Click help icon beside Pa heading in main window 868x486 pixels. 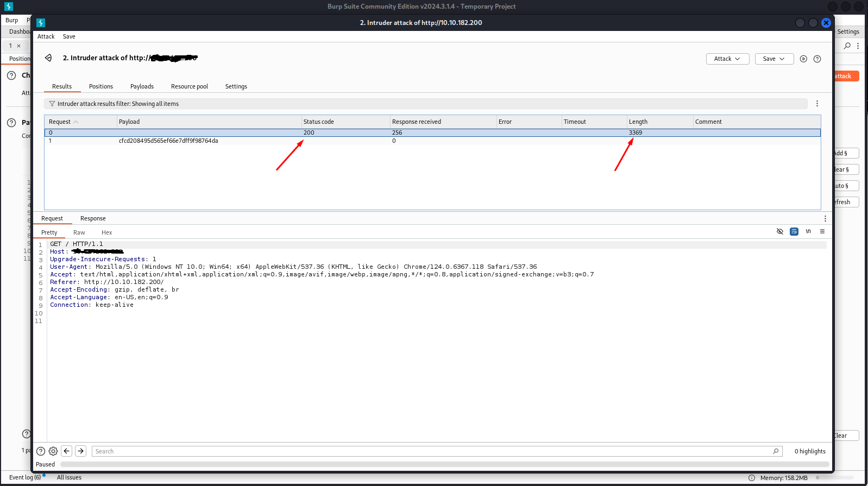coord(11,123)
